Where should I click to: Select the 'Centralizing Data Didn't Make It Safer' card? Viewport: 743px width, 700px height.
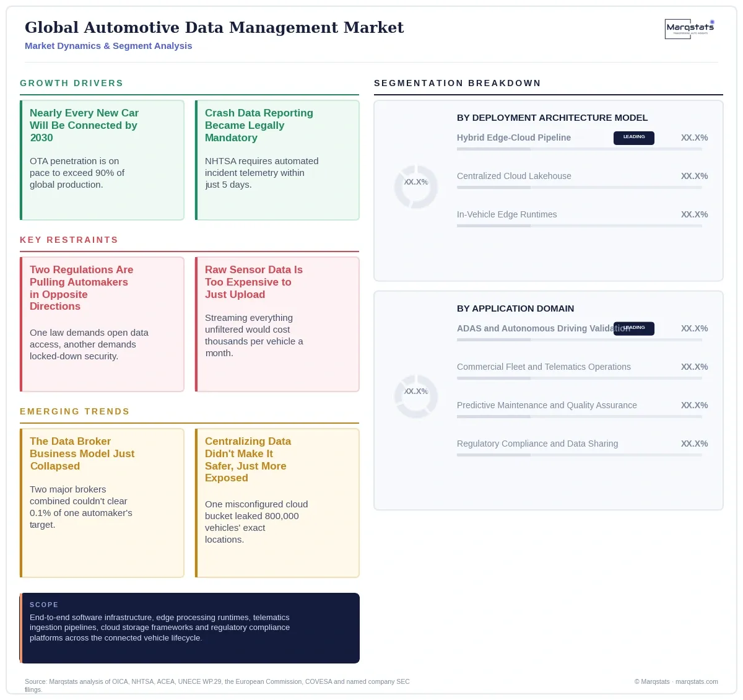(x=277, y=503)
